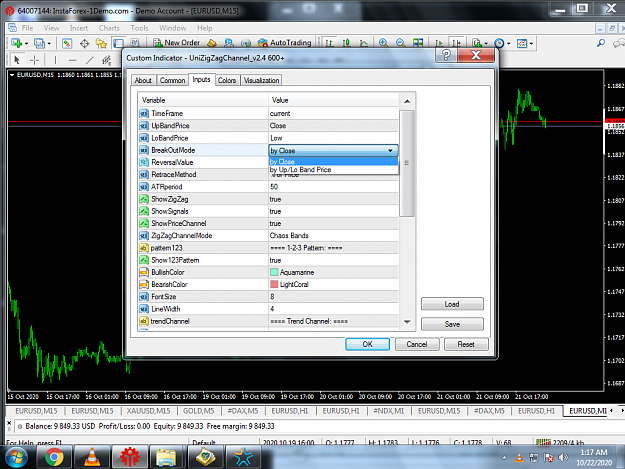Choose 'by Close' option in dropdown list

coord(334,161)
